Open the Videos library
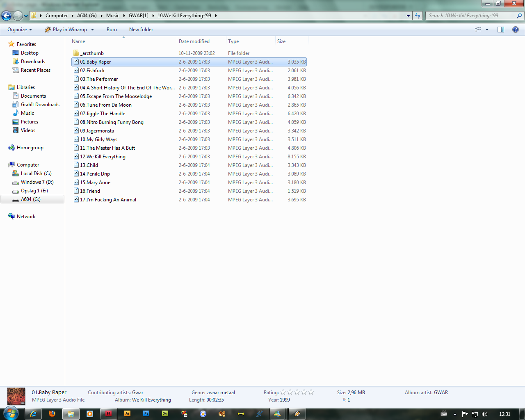The height and width of the screenshot is (420, 525). coord(28,130)
